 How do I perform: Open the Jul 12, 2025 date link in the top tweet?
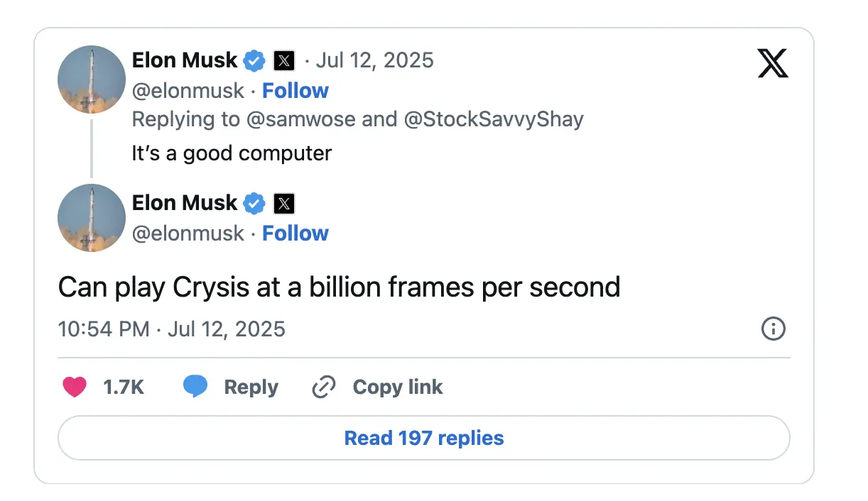(374, 60)
